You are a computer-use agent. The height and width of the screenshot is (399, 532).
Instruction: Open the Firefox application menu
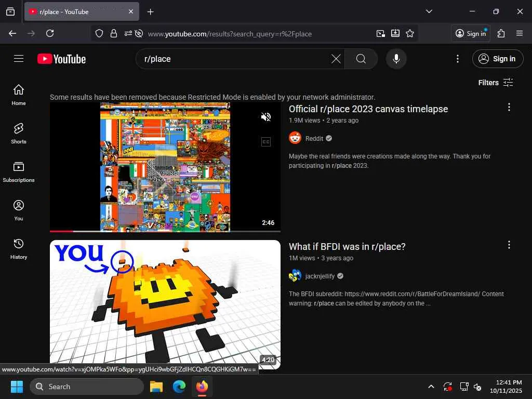coord(519,33)
